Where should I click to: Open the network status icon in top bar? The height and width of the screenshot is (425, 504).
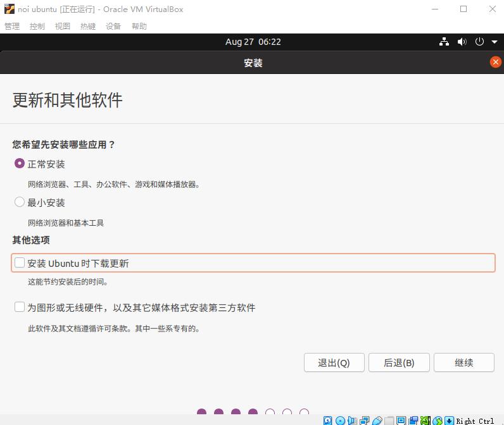[x=444, y=42]
